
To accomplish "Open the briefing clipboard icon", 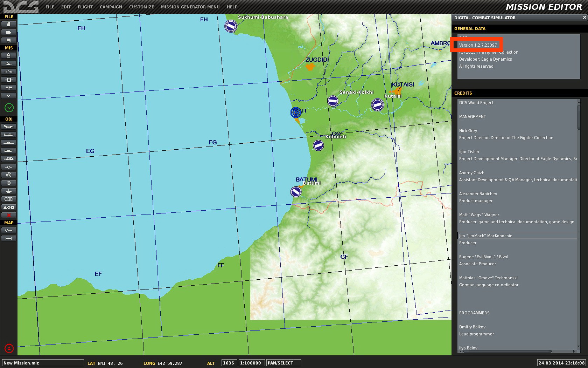I will [x=9, y=55].
